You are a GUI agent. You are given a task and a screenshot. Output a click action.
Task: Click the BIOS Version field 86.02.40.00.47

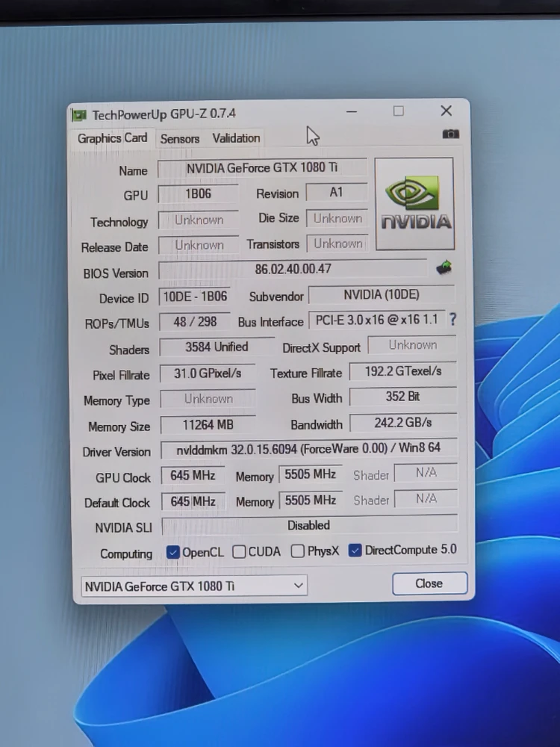pos(293,269)
